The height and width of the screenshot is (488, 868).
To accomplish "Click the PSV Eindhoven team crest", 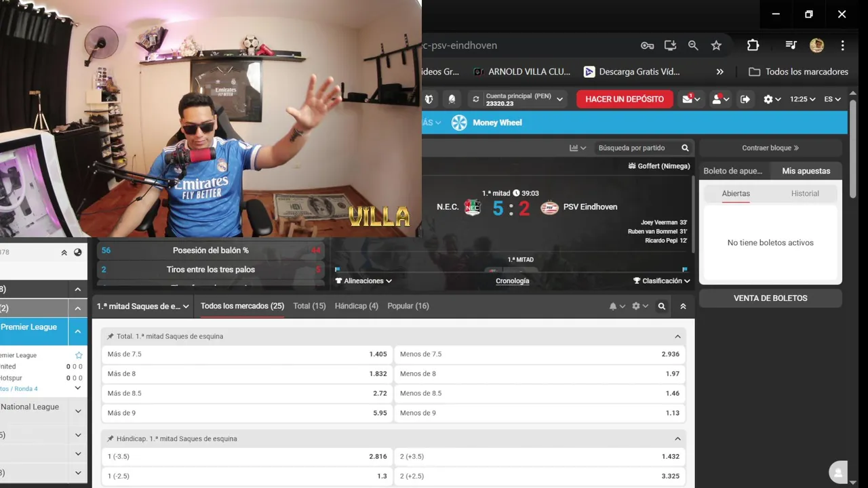I will click(549, 207).
